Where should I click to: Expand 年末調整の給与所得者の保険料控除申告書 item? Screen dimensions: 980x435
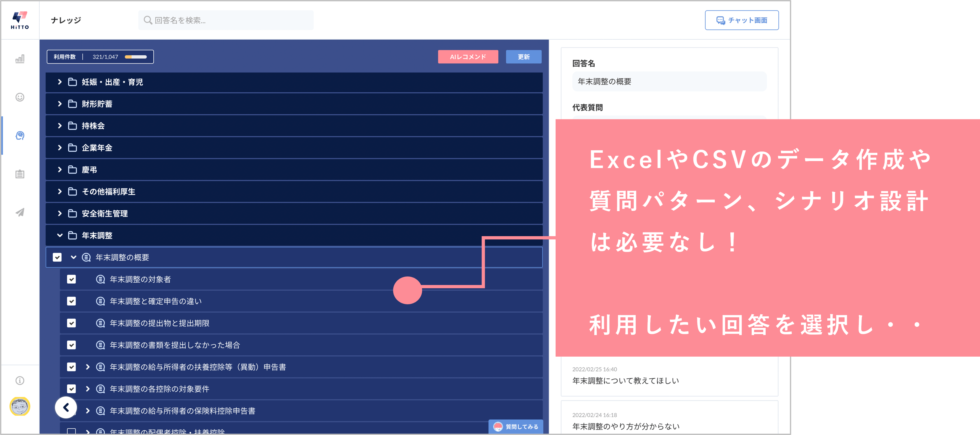pos(88,411)
